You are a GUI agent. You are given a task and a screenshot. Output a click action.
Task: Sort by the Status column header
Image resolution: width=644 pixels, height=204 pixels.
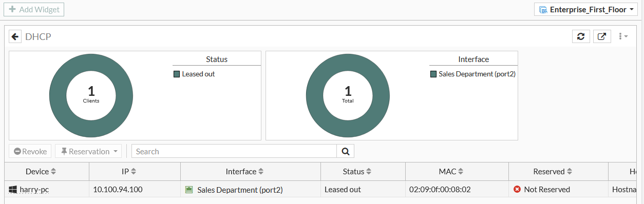(x=363, y=172)
